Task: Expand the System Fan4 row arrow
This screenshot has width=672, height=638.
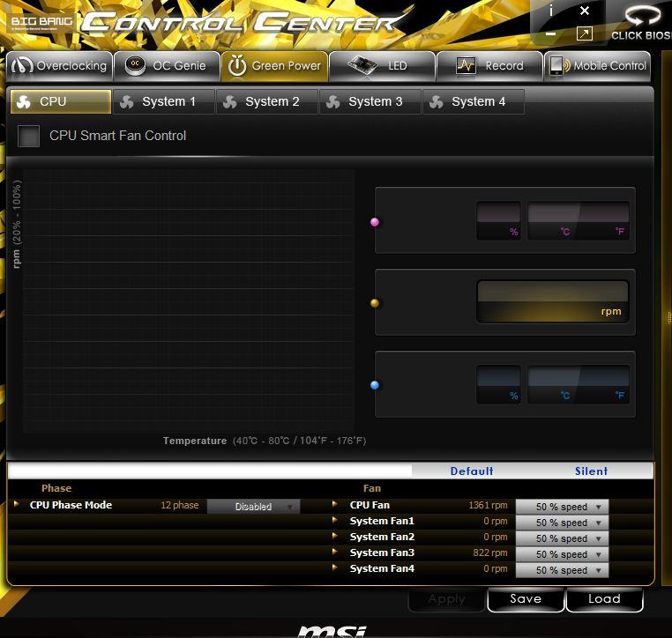Action: [335, 568]
